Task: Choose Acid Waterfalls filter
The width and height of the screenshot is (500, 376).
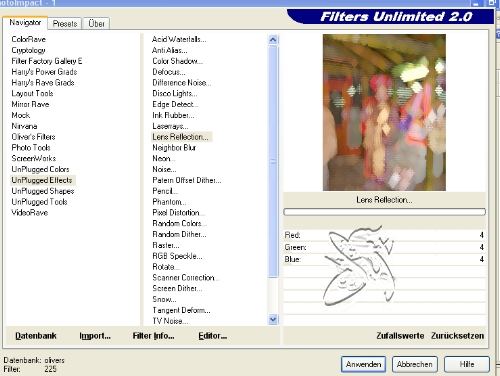Action: 179,39
